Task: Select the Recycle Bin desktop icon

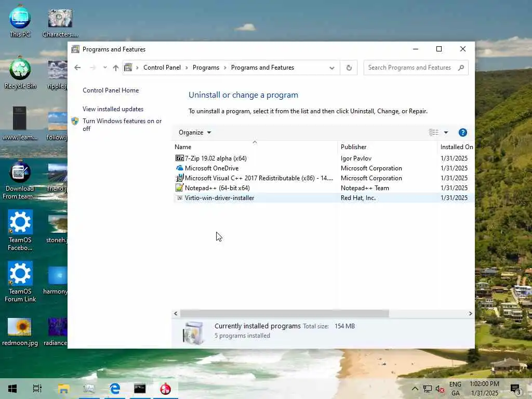Action: (x=20, y=74)
